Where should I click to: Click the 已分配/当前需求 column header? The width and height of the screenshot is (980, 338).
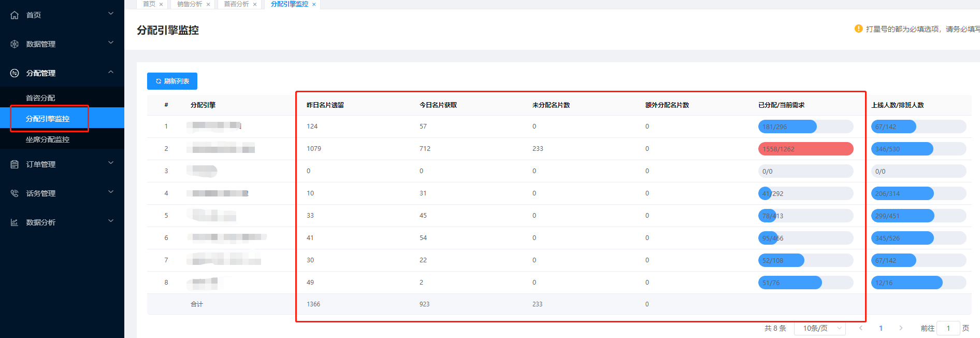pyautogui.click(x=782, y=105)
